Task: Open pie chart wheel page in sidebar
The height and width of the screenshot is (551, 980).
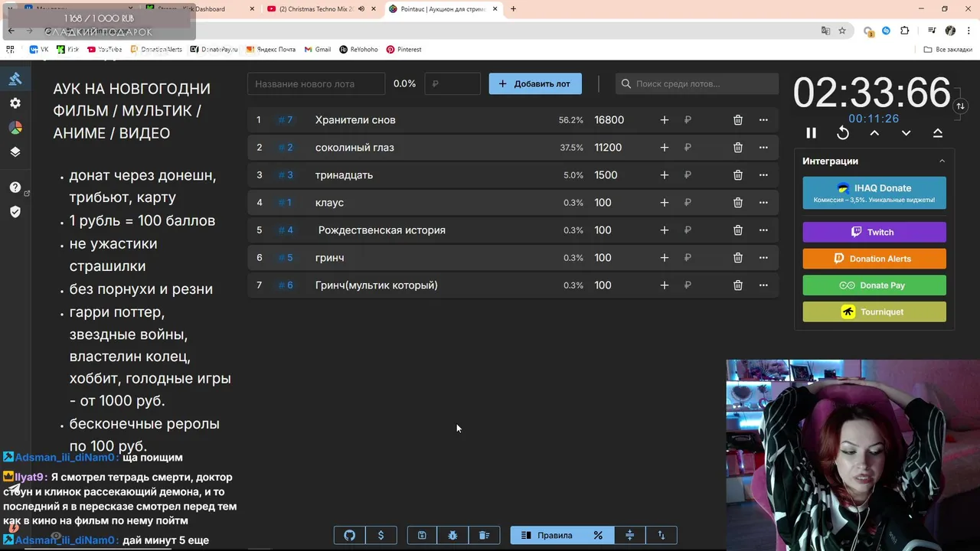Action: [15, 127]
